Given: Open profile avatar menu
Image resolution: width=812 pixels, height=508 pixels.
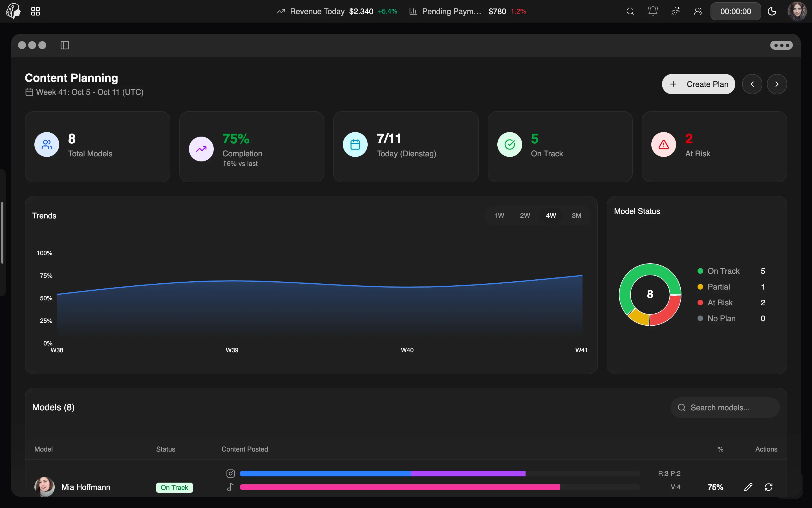Looking at the screenshot, I should click(x=797, y=11).
